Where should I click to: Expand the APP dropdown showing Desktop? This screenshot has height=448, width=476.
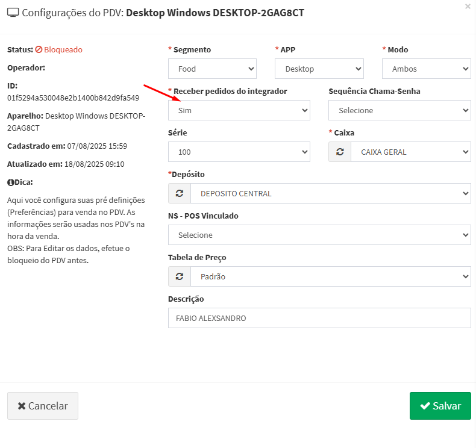coord(319,69)
